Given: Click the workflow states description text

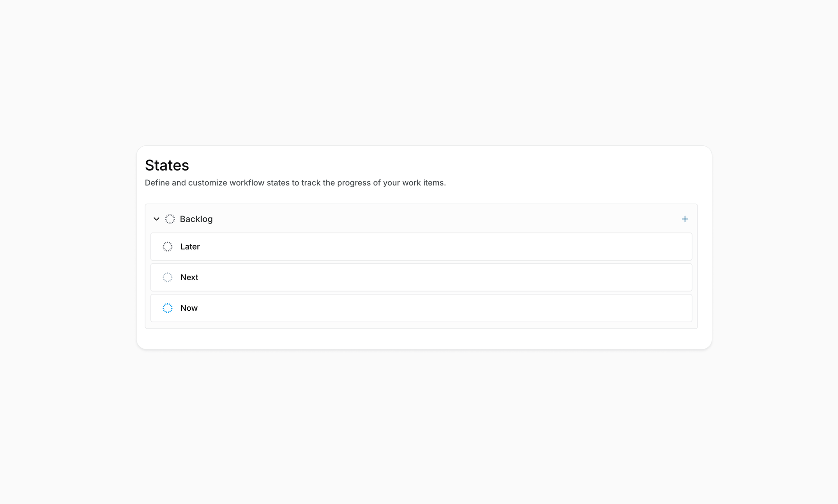Looking at the screenshot, I should click(x=295, y=183).
